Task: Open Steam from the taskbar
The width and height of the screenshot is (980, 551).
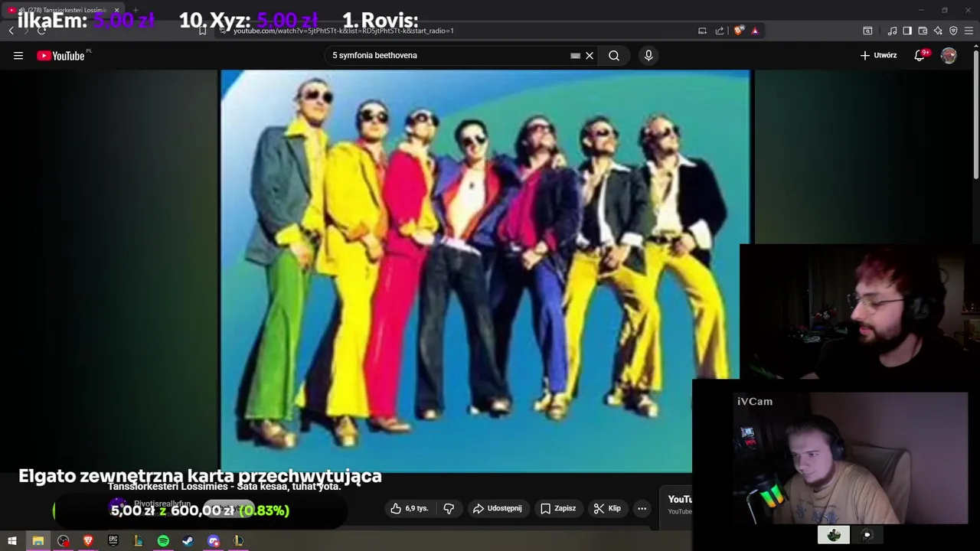Action: tap(188, 540)
